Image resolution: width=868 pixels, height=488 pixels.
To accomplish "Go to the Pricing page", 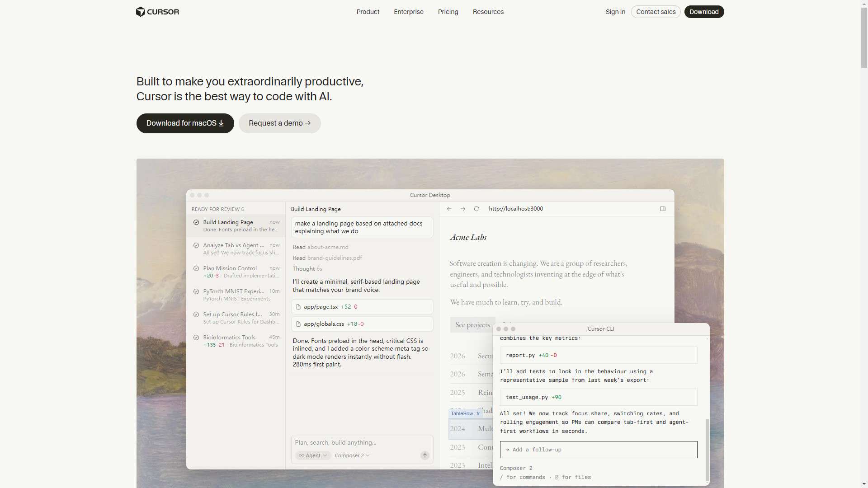I will (x=448, y=12).
